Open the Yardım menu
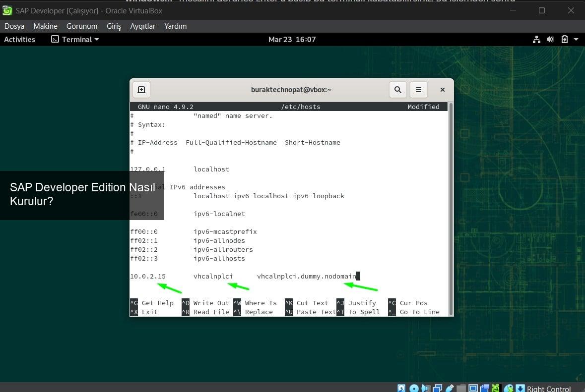 point(175,26)
